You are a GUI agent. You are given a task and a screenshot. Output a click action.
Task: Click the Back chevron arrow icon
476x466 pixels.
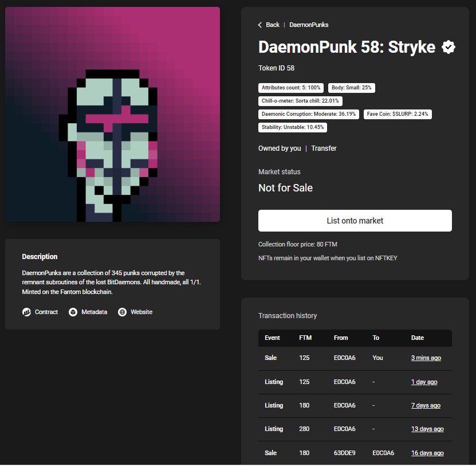260,25
